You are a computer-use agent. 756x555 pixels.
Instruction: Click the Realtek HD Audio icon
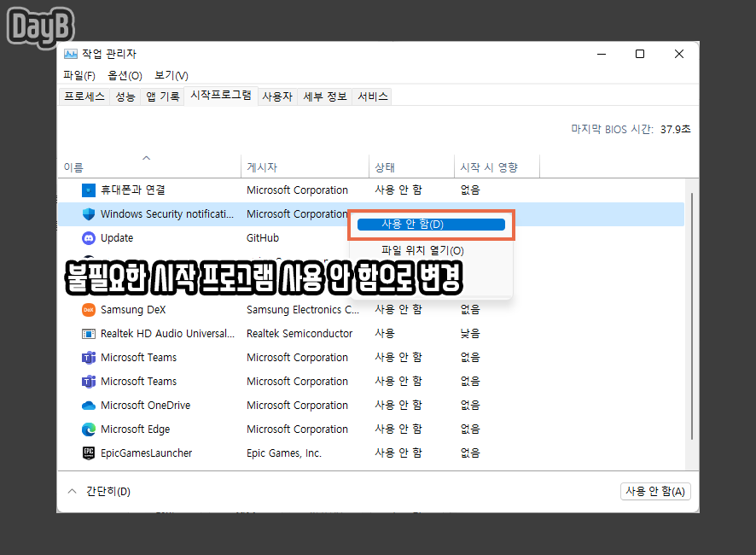89,334
